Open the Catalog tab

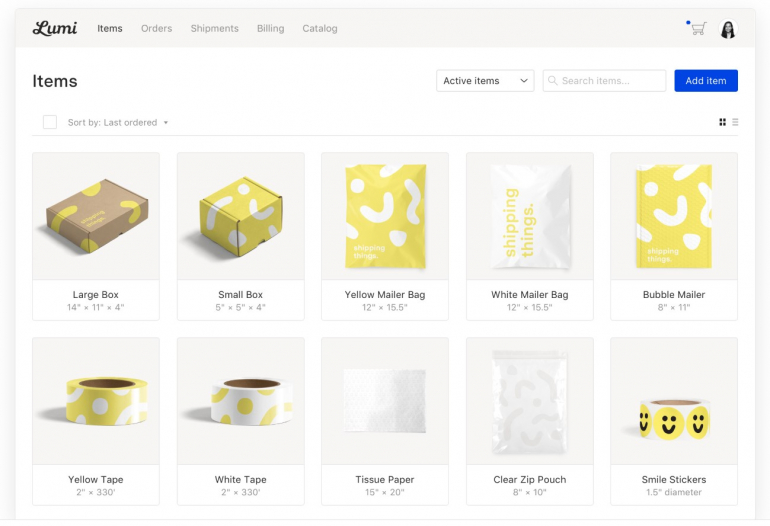pos(320,29)
